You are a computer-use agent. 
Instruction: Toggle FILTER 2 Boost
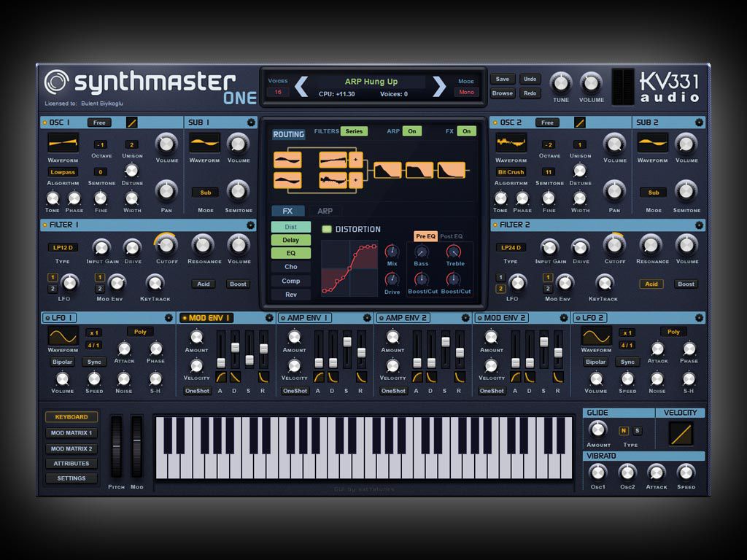[686, 284]
